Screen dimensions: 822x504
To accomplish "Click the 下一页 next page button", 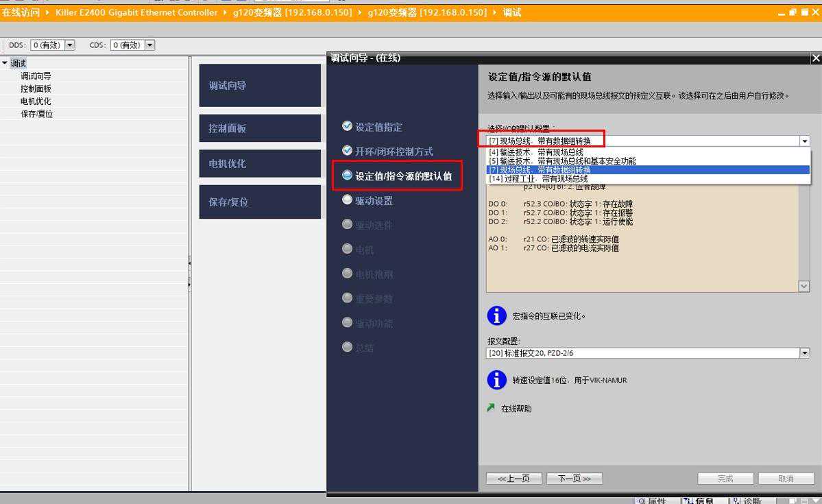I will tap(574, 479).
